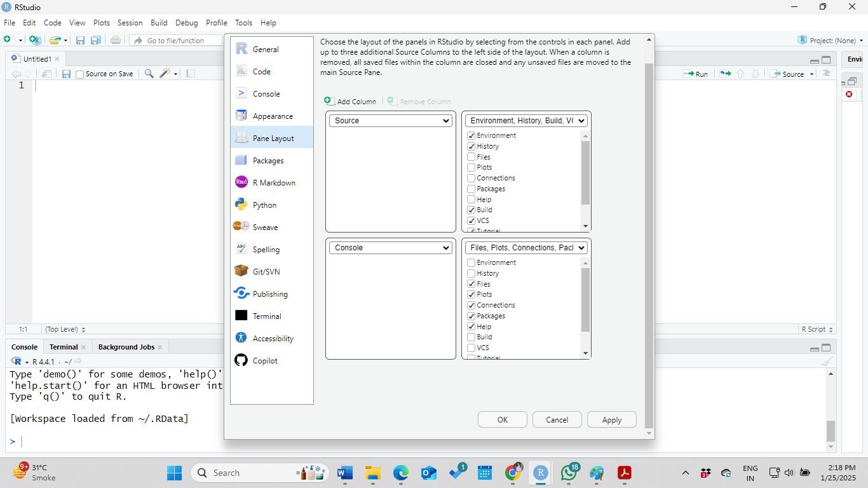
Task: Open the Session menu
Action: point(130,22)
